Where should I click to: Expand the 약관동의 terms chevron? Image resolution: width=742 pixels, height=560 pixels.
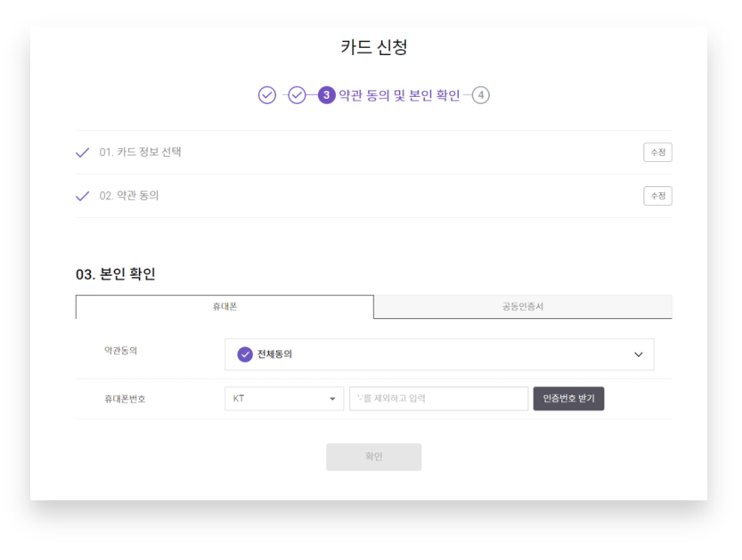pyautogui.click(x=638, y=354)
